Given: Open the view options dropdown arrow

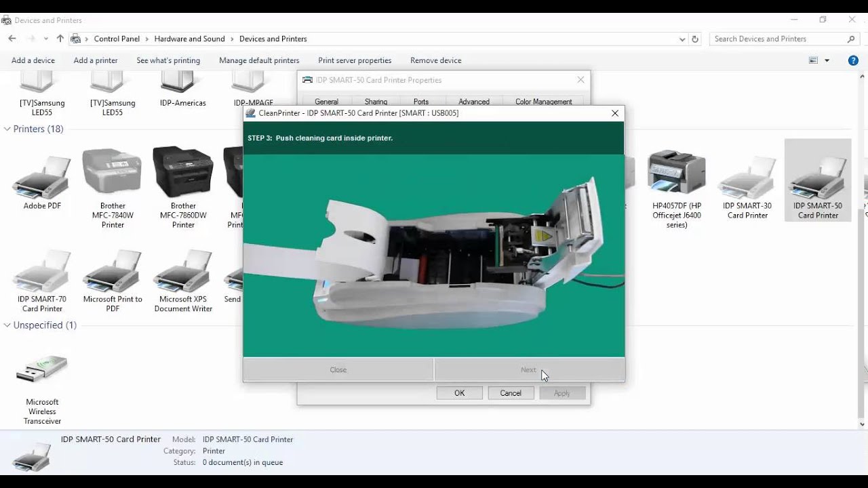Looking at the screenshot, I should (x=827, y=60).
